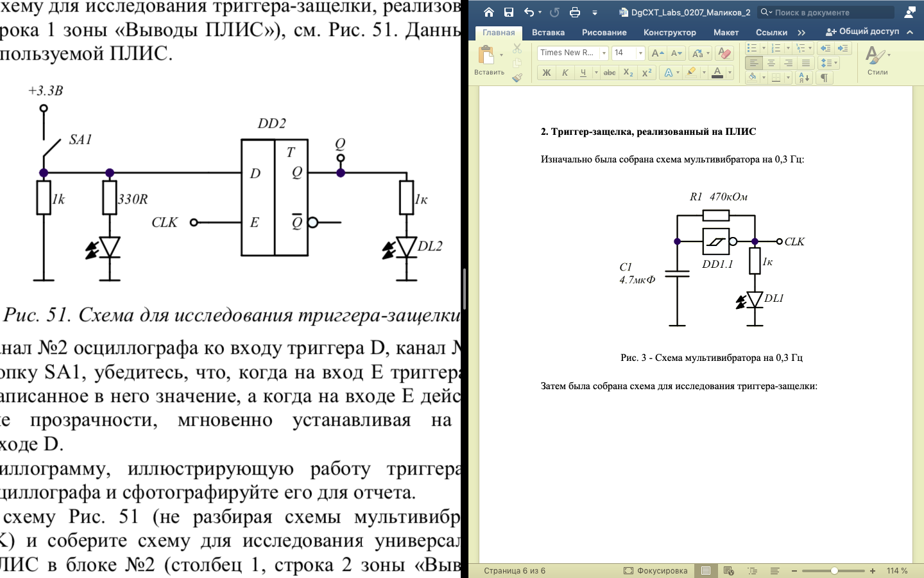Open line spacing options

(828, 63)
